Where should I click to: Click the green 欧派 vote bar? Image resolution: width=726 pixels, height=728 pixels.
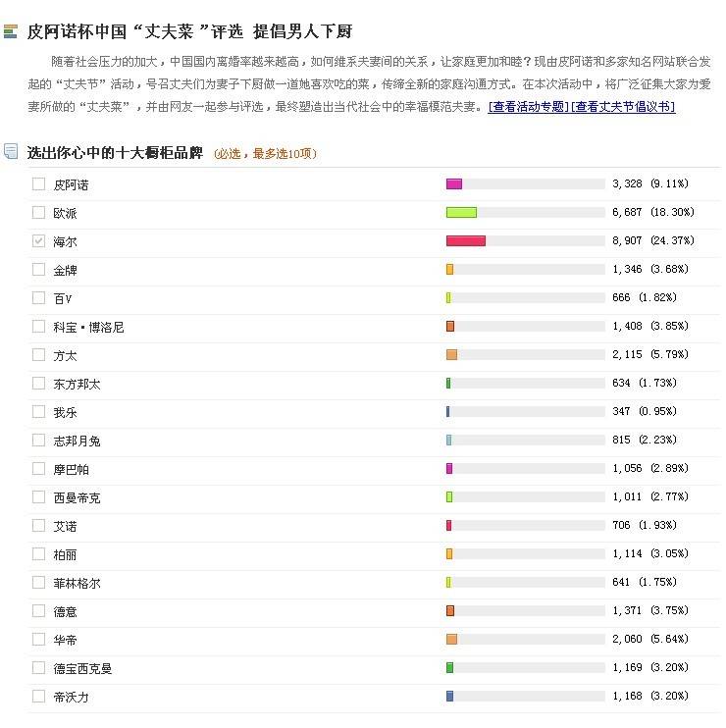click(x=461, y=212)
